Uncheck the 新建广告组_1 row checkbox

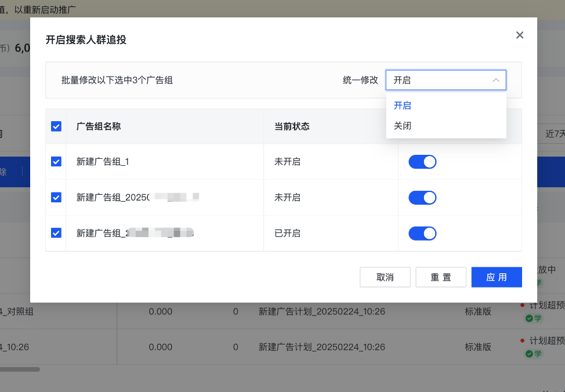56,162
